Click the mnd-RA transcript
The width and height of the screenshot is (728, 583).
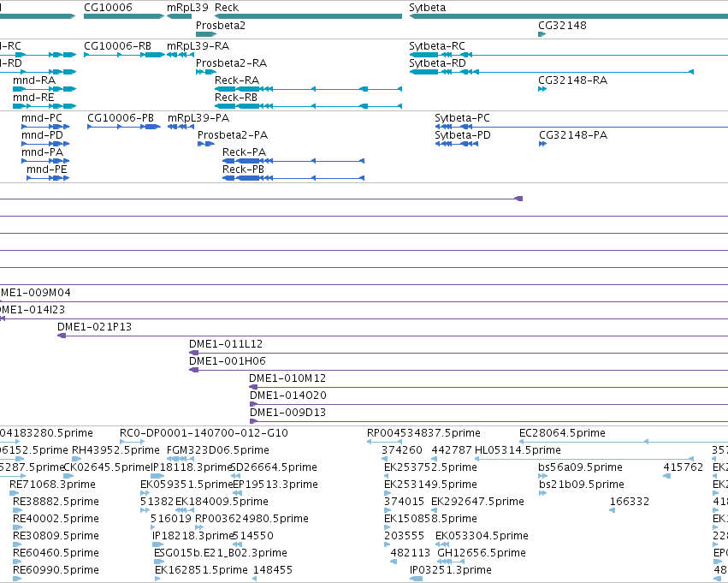tap(44, 89)
